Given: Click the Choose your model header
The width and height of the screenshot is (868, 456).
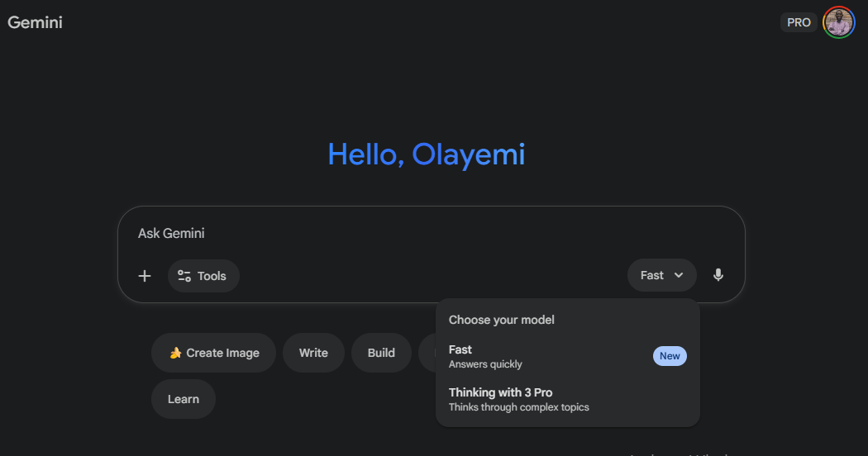Looking at the screenshot, I should (x=502, y=320).
